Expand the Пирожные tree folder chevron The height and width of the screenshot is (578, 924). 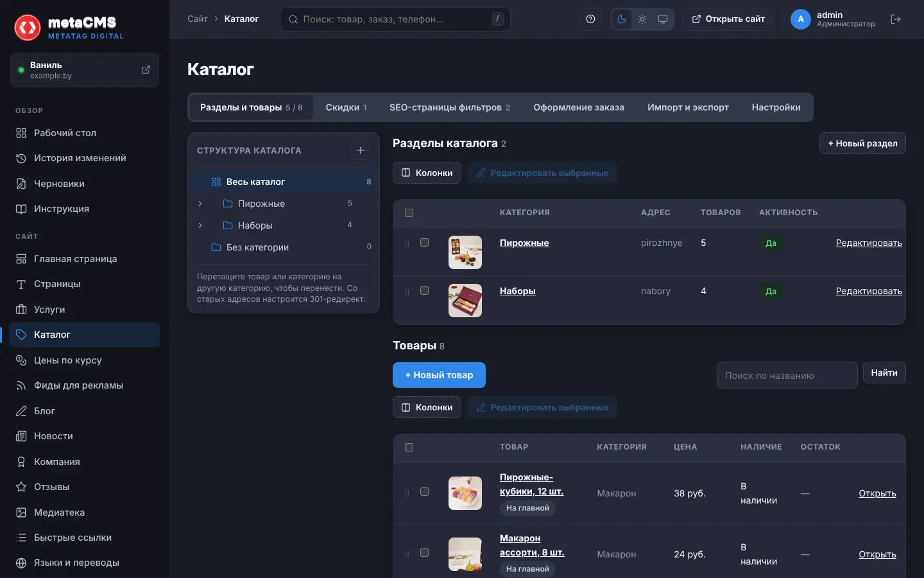click(x=200, y=204)
